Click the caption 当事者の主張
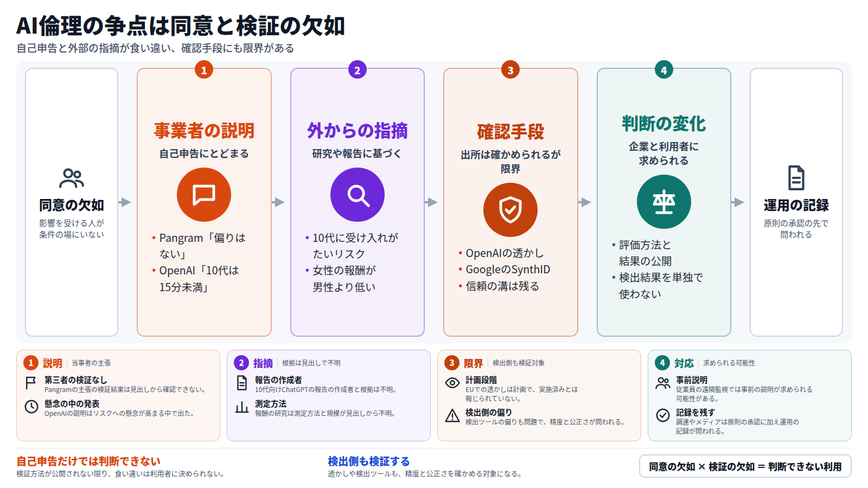This screenshot has width=868, height=488. coord(91,363)
